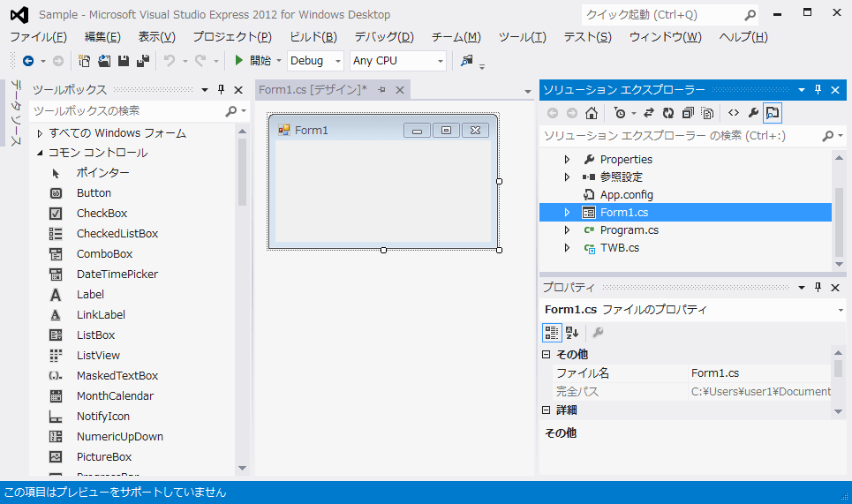Click the New Project toolbar icon
Screen dimensions: 852x504
(84, 61)
